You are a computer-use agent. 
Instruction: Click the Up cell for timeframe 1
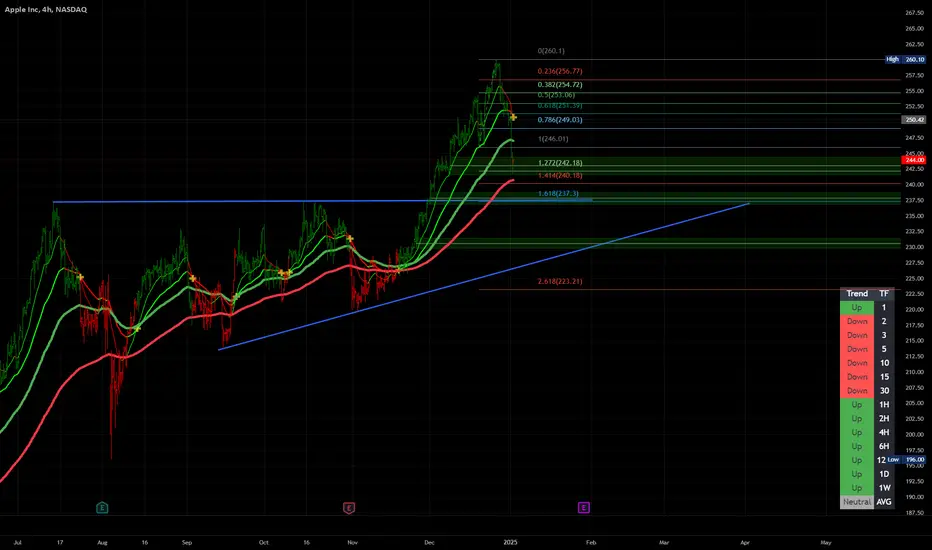click(x=857, y=307)
